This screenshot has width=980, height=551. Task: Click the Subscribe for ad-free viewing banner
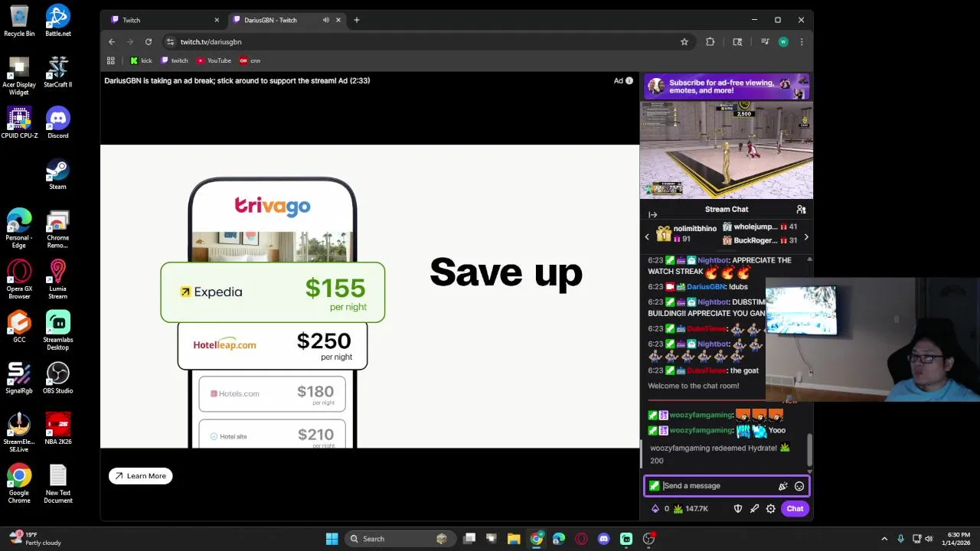pyautogui.click(x=727, y=86)
